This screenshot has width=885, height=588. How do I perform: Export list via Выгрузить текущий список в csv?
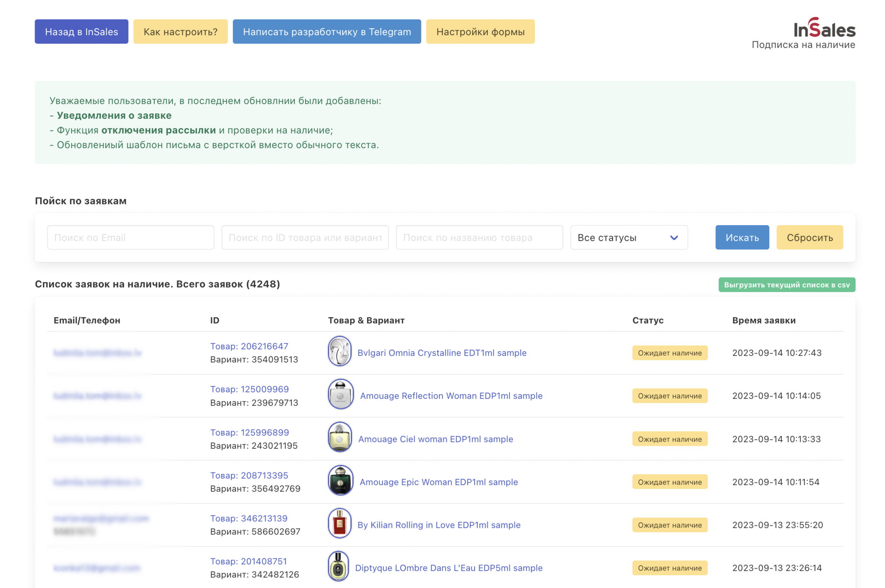point(787,285)
